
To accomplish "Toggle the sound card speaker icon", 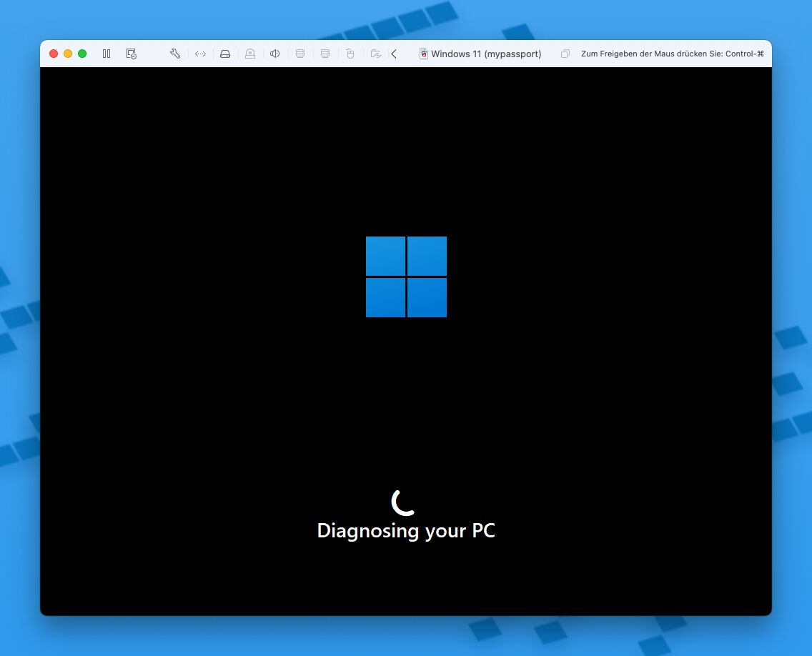I will tap(275, 54).
